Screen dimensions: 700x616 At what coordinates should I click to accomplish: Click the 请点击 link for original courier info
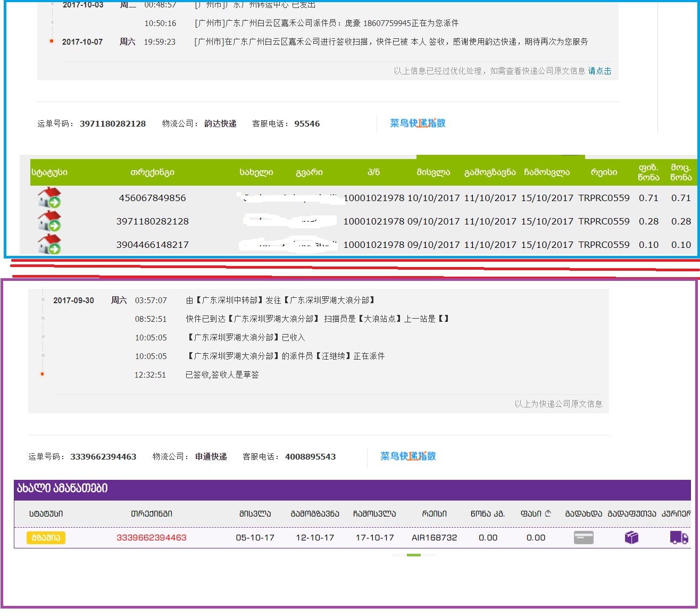click(x=599, y=71)
